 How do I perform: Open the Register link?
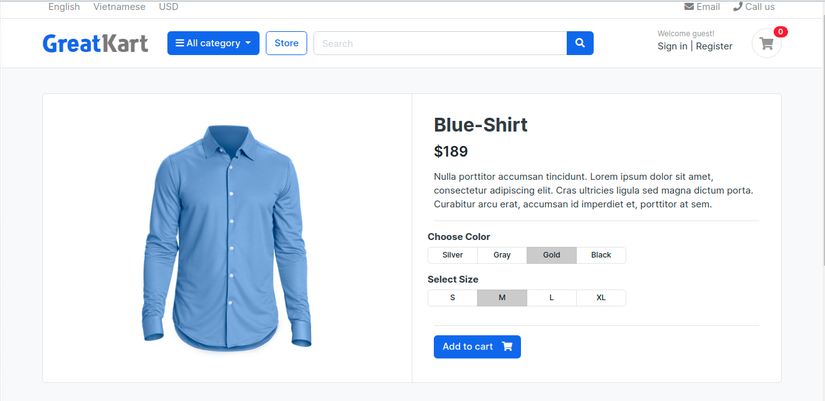(x=714, y=46)
